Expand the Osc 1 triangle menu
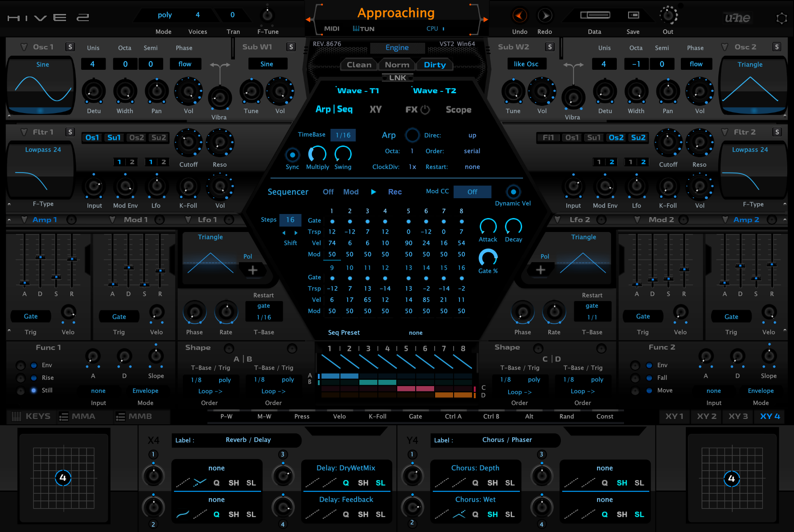Viewport: 794px width, 532px height. coord(24,47)
